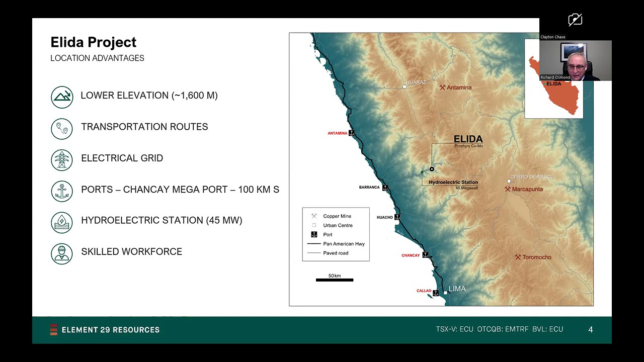Click the HUARAZ city label
Screen dimensions: 644x362
[416, 82]
